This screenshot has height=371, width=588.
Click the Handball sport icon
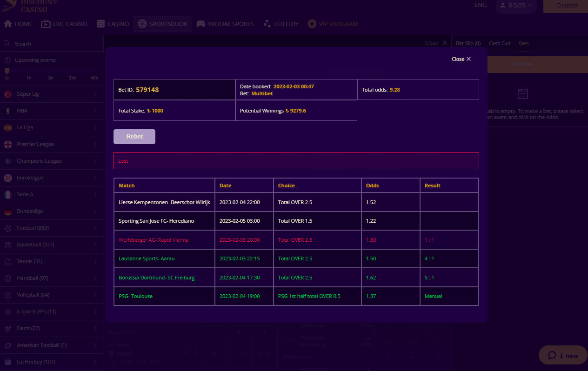coord(8,278)
